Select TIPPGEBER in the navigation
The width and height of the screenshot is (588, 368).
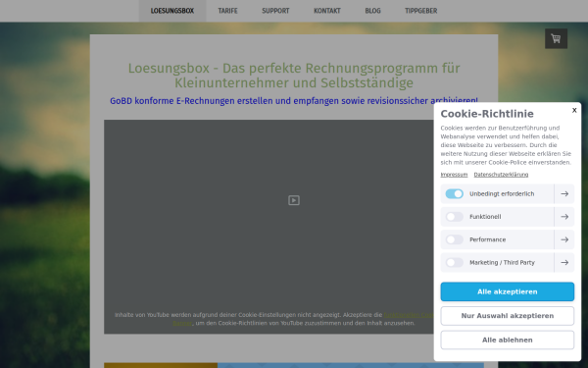pos(420,11)
